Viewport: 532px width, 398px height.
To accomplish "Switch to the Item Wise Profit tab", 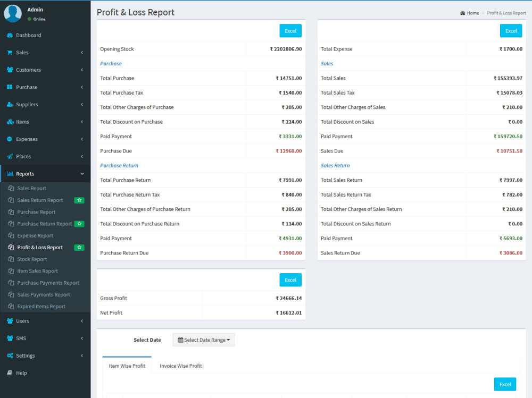I will pyautogui.click(x=127, y=366).
